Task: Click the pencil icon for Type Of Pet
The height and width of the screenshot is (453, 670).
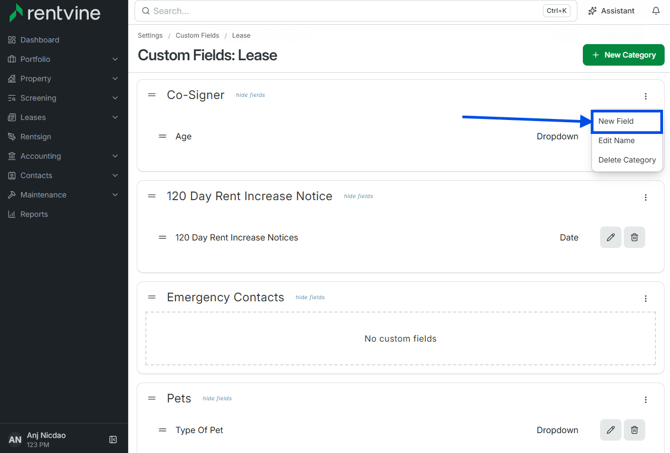Action: (x=611, y=430)
